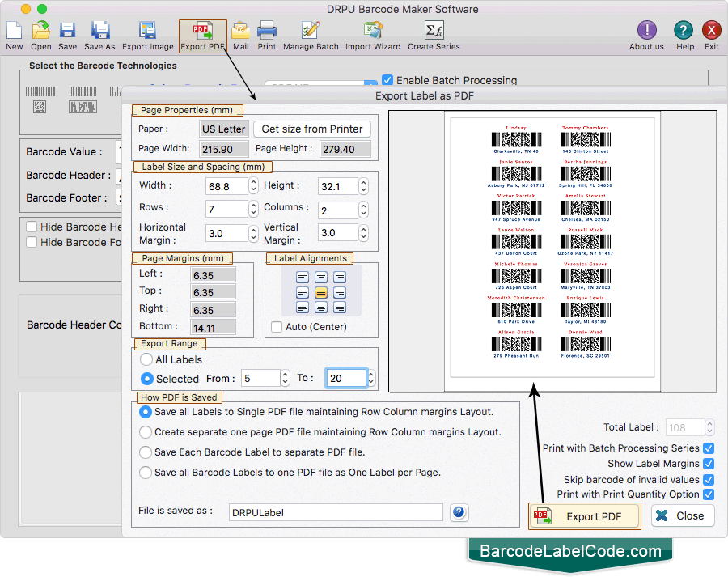Click the Export Image toolbar icon
Image resolution: width=728 pixels, height=577 pixels.
coord(148,36)
